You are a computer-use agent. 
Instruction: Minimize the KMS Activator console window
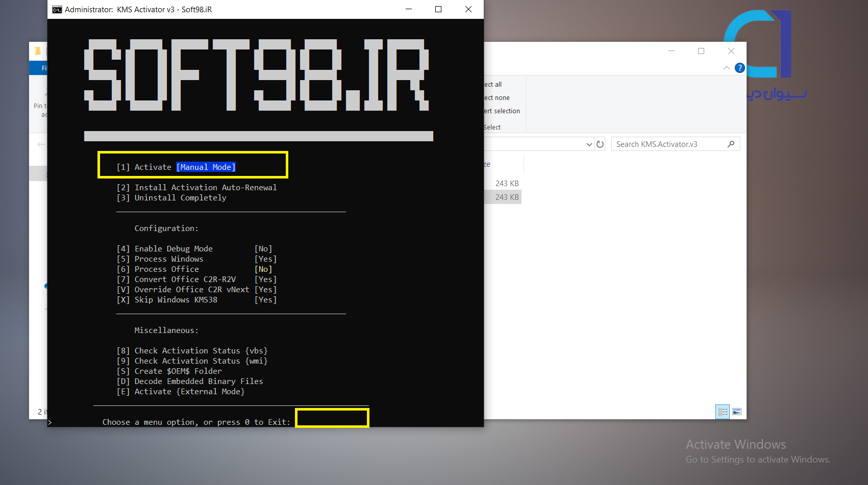pyautogui.click(x=409, y=9)
